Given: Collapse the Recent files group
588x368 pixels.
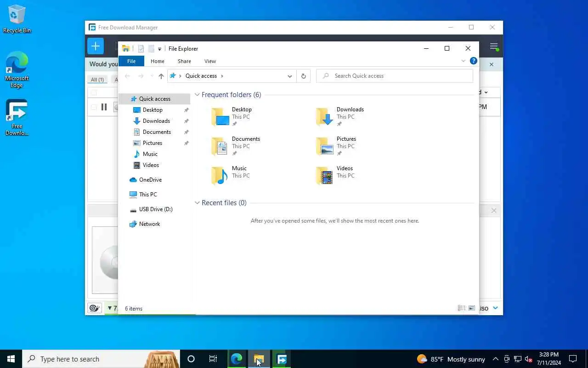Looking at the screenshot, I should (197, 203).
